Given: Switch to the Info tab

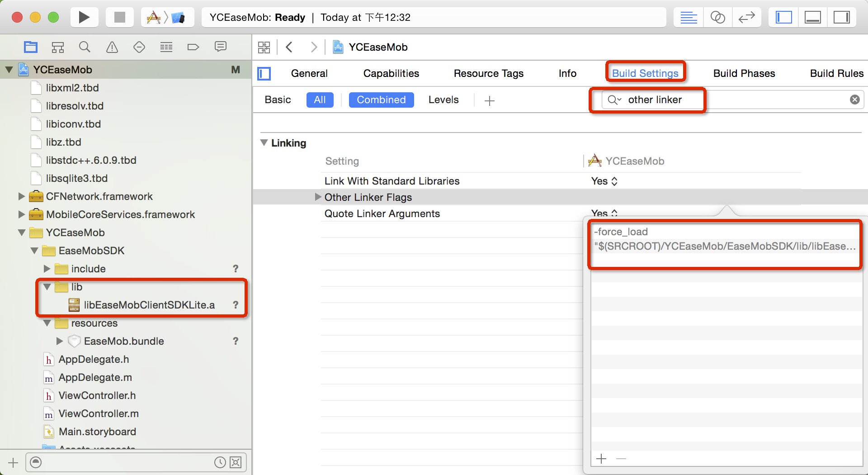Looking at the screenshot, I should coord(567,73).
